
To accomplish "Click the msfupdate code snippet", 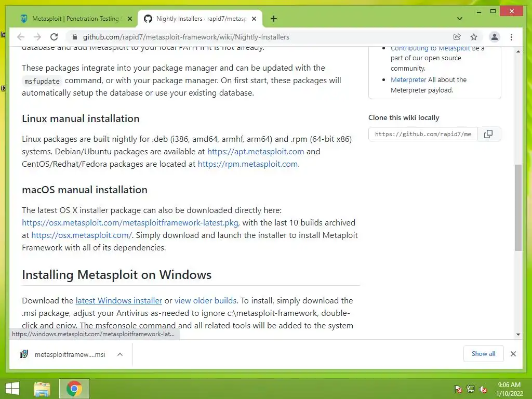I will (x=42, y=81).
